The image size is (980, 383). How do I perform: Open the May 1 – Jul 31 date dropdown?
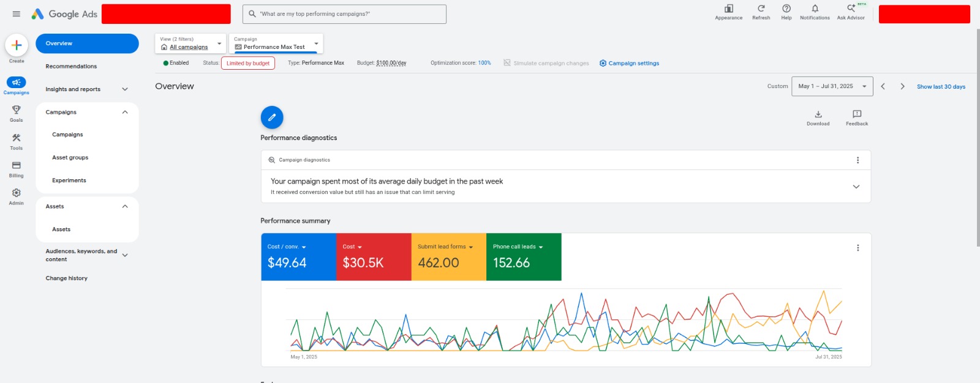pos(832,86)
